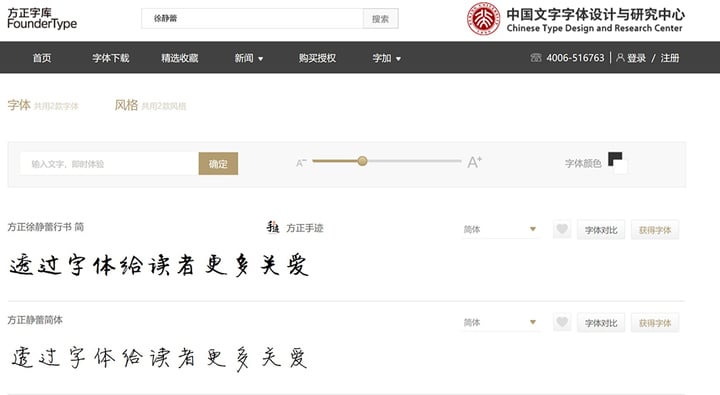Screen dimensions: 720x395
Task: Click the A- decrease font size icon
Action: 301,163
